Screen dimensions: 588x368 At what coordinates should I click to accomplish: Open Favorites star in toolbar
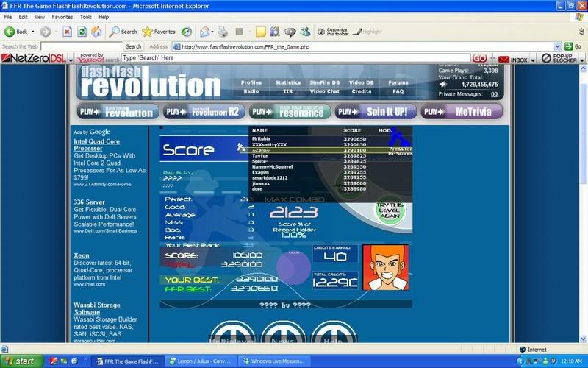158,32
